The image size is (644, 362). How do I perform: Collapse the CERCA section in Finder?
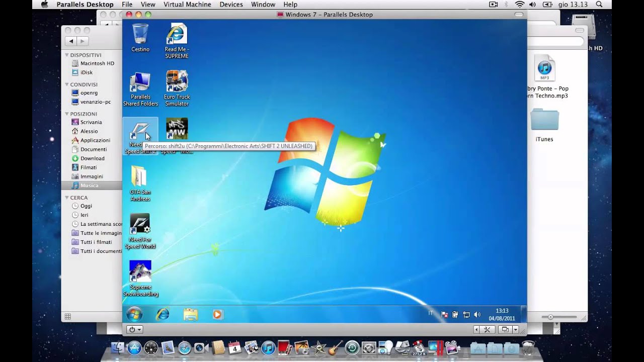pyautogui.click(x=67, y=198)
